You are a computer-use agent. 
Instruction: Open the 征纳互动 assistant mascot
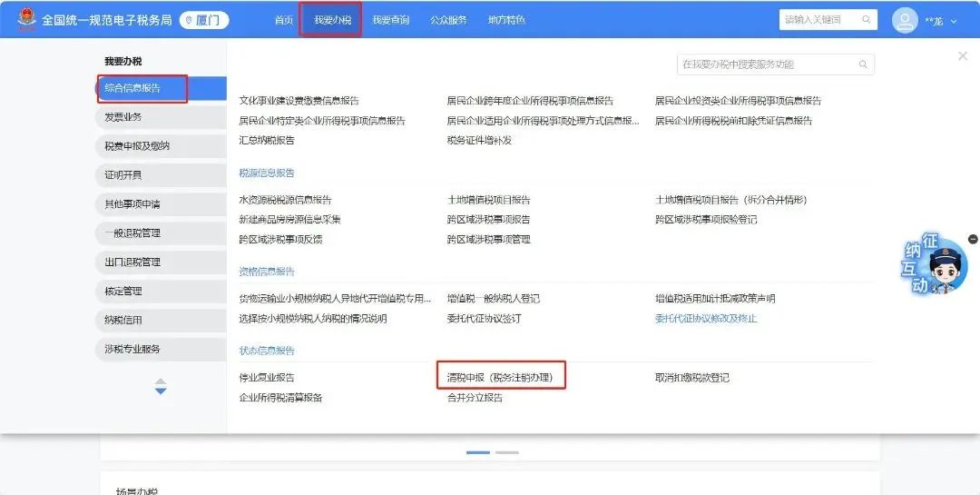point(935,264)
